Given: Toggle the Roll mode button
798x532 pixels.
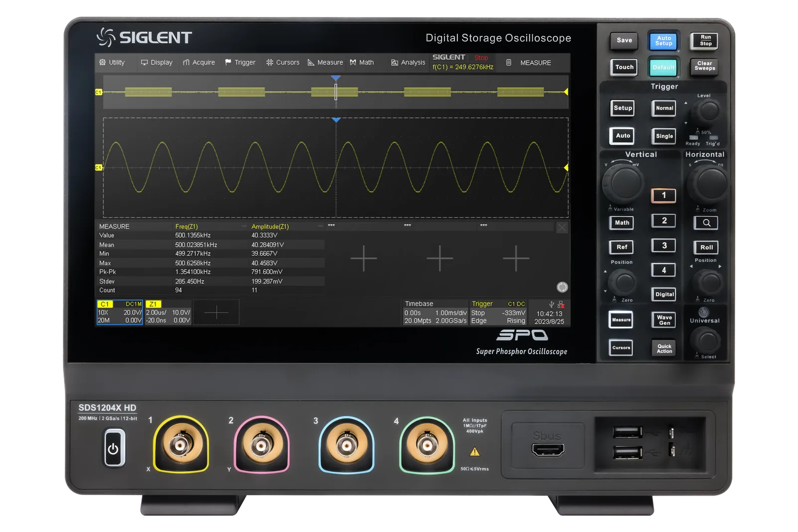Looking at the screenshot, I should pos(706,247).
